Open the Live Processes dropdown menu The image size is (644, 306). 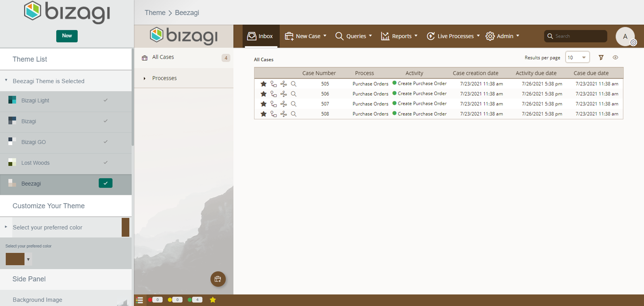click(453, 36)
